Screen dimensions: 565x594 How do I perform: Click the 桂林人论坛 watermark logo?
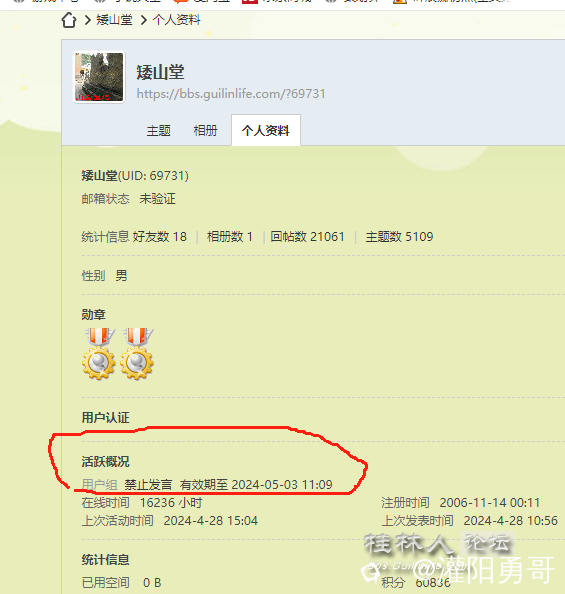pyautogui.click(x=437, y=544)
